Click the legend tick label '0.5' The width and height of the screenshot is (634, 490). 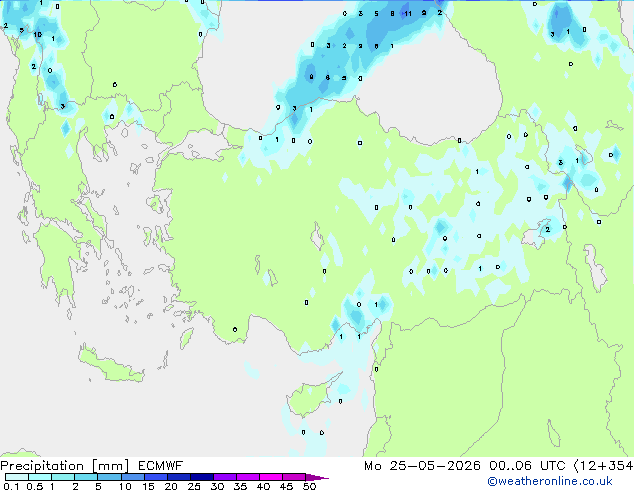coord(34,486)
